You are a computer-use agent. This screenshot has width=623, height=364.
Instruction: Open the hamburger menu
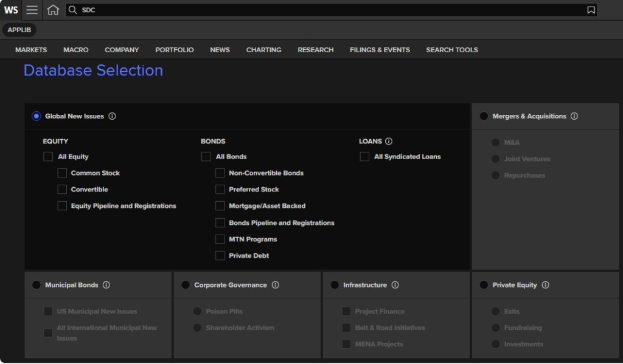[x=32, y=10]
